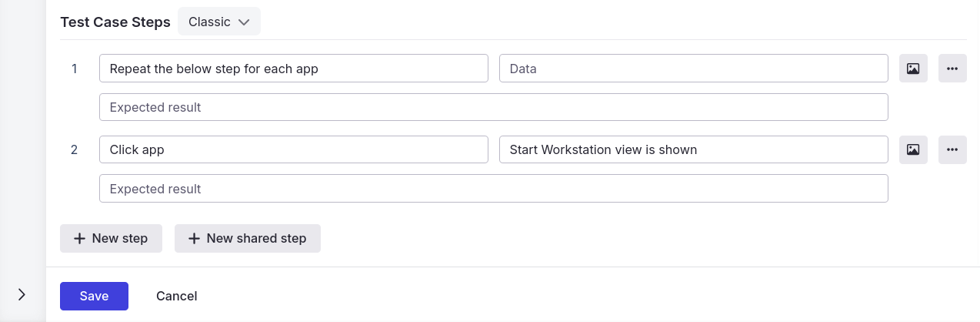Cancel editing the test case

pyautogui.click(x=177, y=296)
